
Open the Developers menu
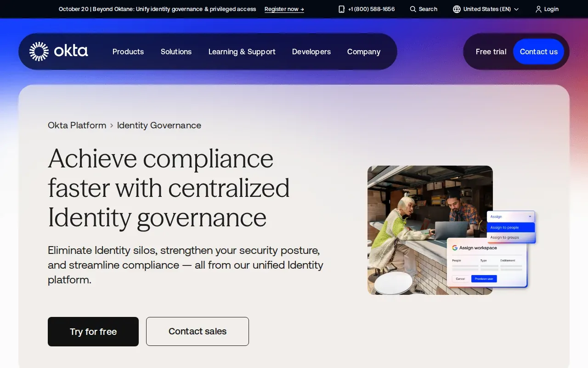coord(311,52)
